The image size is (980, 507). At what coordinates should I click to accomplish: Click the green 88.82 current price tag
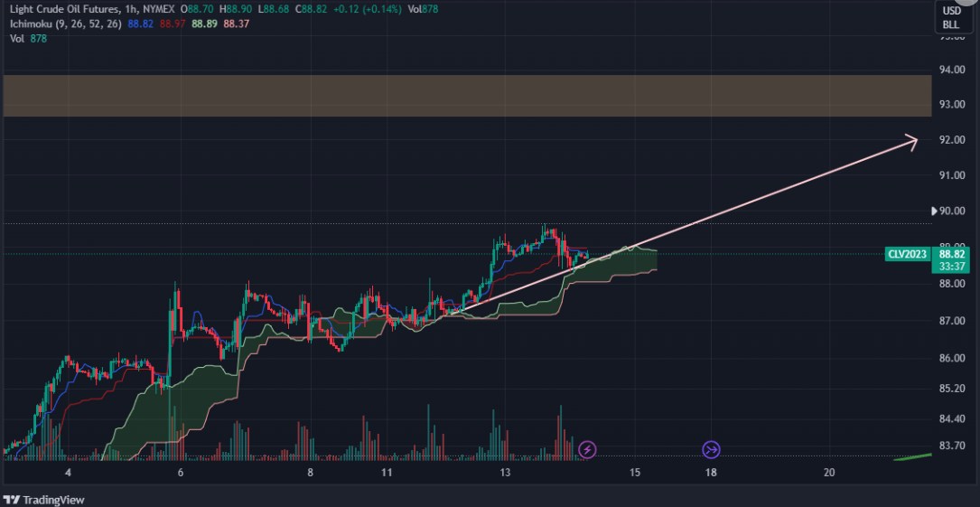(949, 255)
